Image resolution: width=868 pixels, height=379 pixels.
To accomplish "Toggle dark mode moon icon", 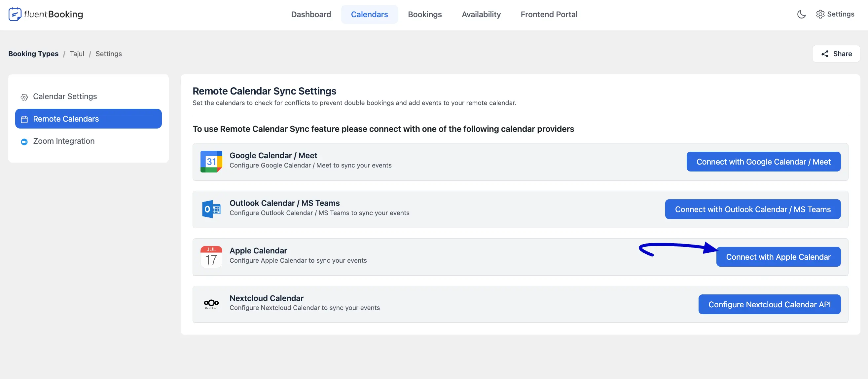I will 801,14.
